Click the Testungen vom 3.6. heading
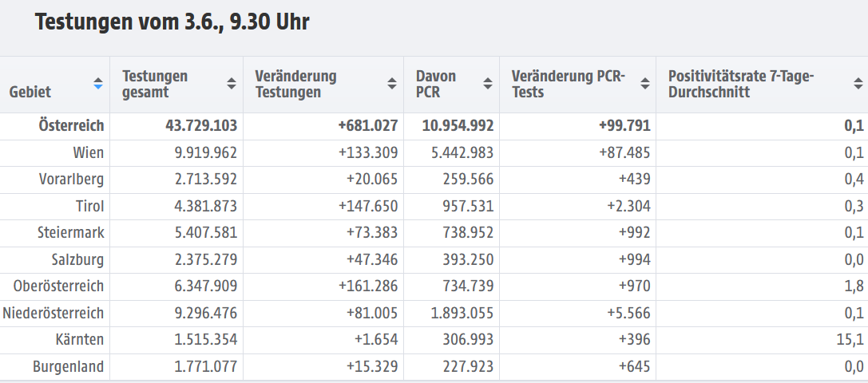 click(x=172, y=22)
